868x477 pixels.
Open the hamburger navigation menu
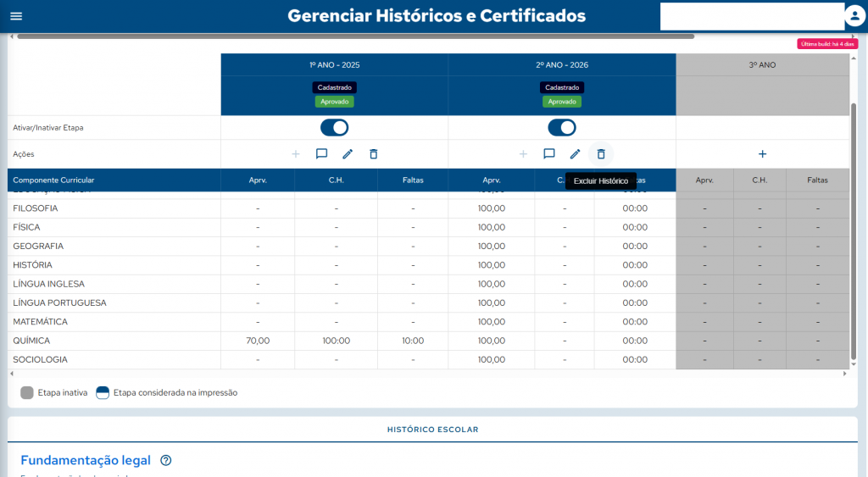pyautogui.click(x=16, y=16)
